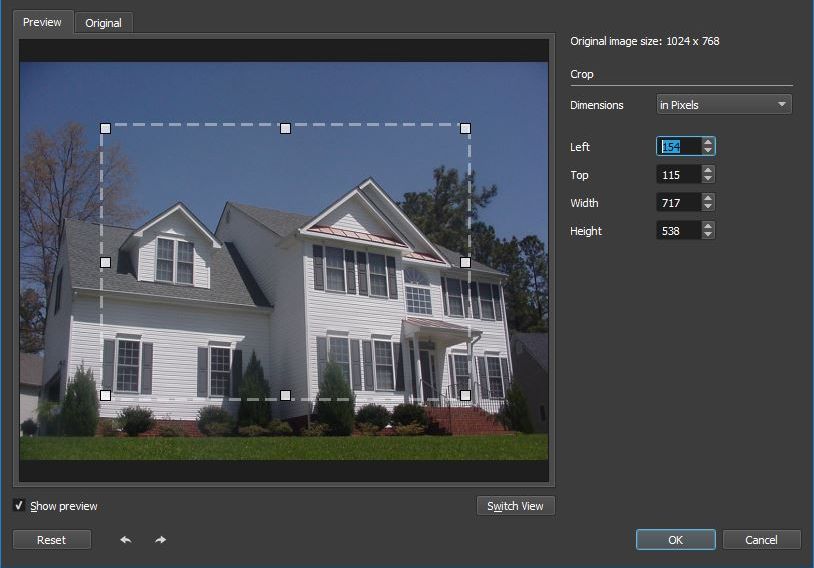
Task: Decrease the Height value with down arrow
Action: click(x=708, y=235)
